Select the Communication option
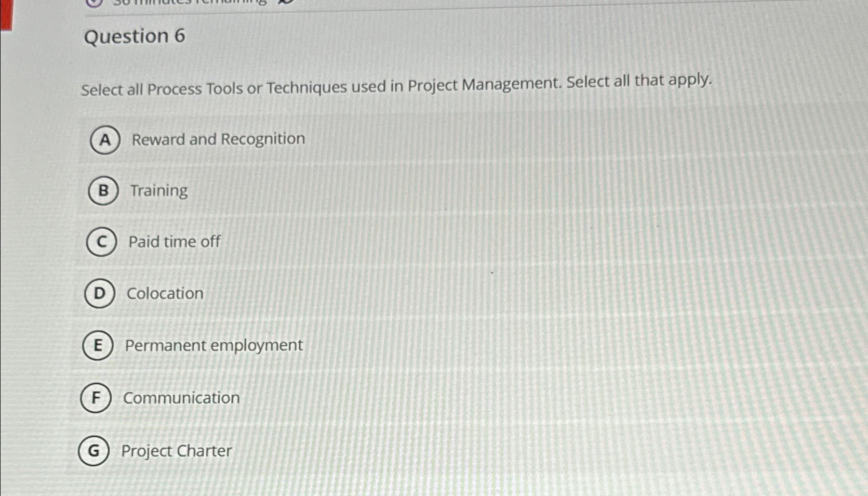Viewport: 868px width, 496px height. point(181,397)
